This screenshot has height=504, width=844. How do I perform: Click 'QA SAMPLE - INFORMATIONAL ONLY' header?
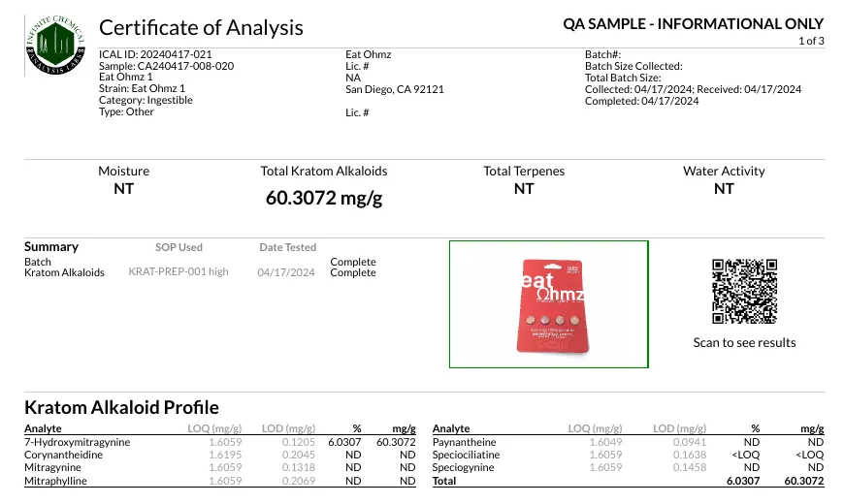click(x=694, y=24)
